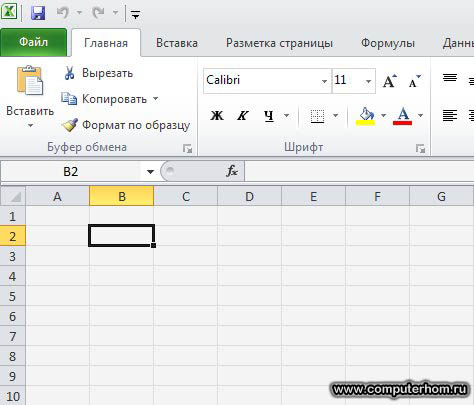Image resolution: width=474 pixels, height=405 pixels.
Task: Open the Разметка страницы tab
Action: point(279,43)
